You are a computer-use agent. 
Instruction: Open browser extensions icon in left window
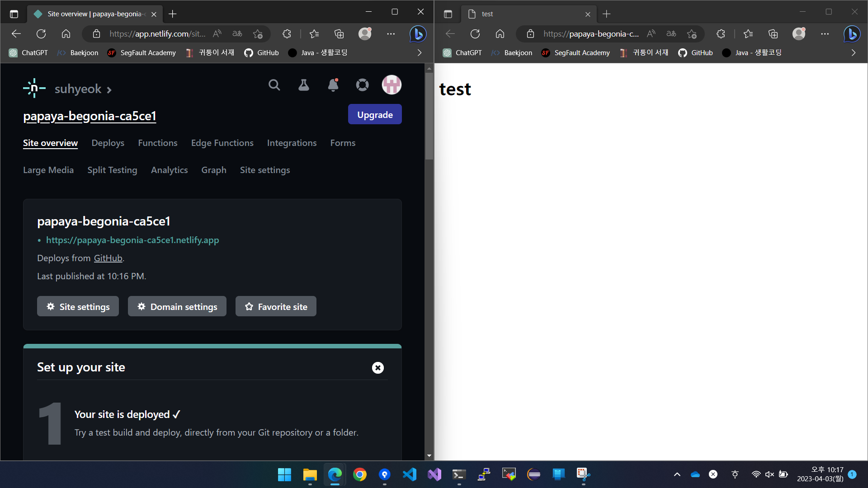[287, 34]
